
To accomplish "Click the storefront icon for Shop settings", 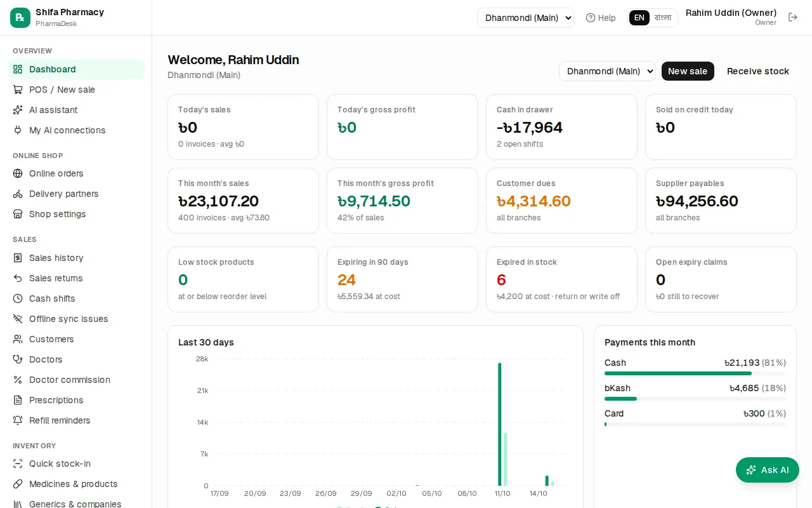I will (18, 214).
